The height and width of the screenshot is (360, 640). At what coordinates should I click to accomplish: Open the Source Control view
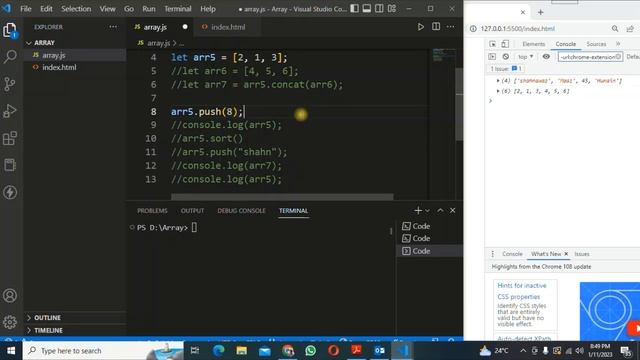pos(10,84)
